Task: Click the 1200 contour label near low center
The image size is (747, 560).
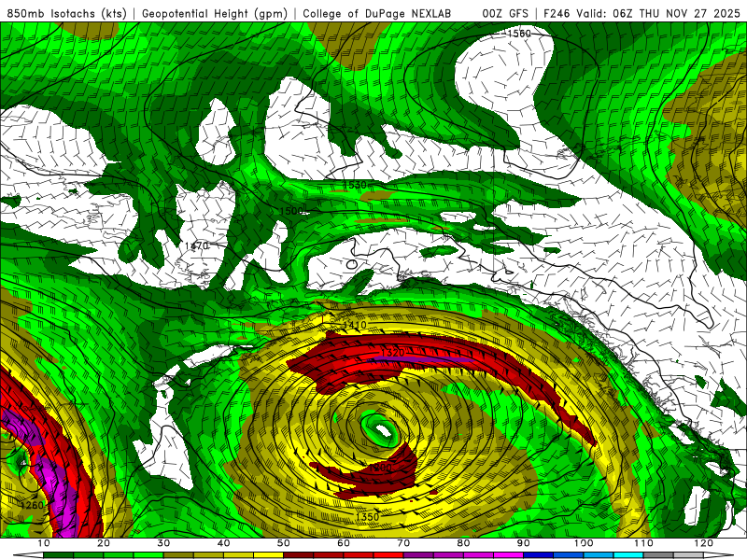Action: click(x=380, y=469)
